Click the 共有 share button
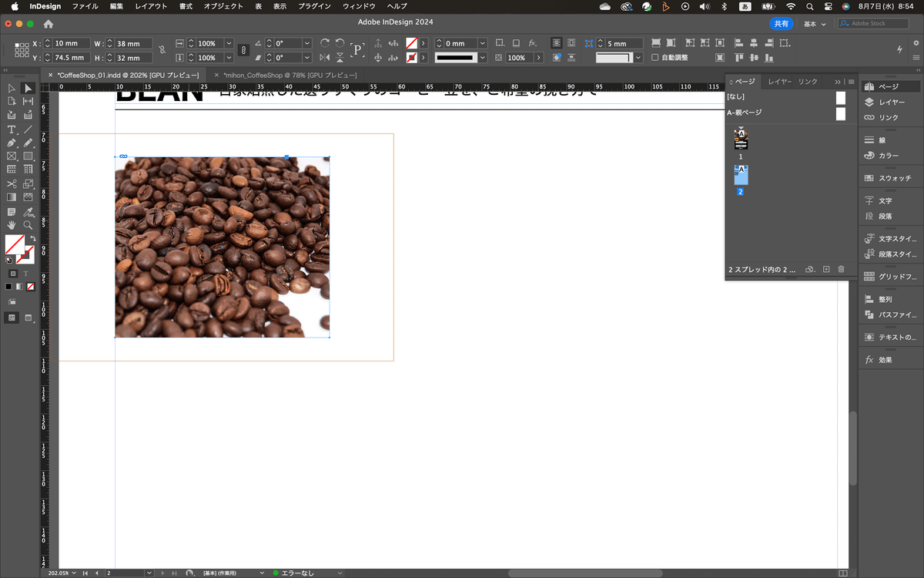924x578 pixels. [x=781, y=24]
